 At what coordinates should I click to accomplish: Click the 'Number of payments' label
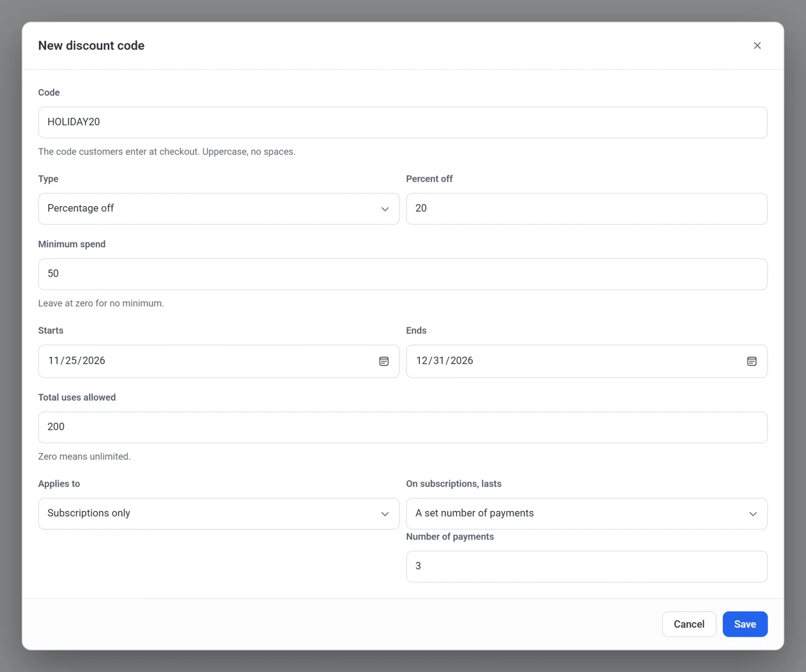pyautogui.click(x=450, y=536)
